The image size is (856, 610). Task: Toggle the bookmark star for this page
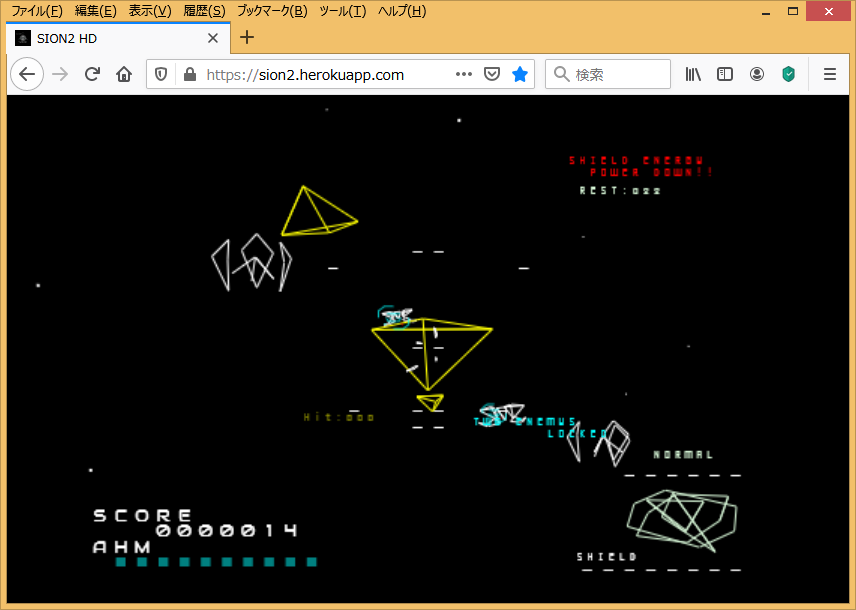click(520, 74)
